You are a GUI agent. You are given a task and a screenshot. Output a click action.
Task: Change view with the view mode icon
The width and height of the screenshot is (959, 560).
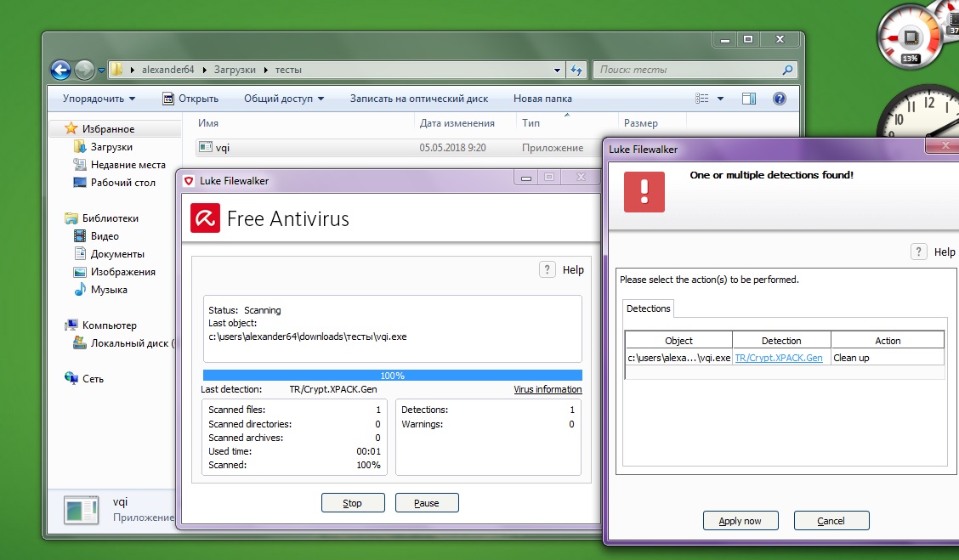point(702,99)
